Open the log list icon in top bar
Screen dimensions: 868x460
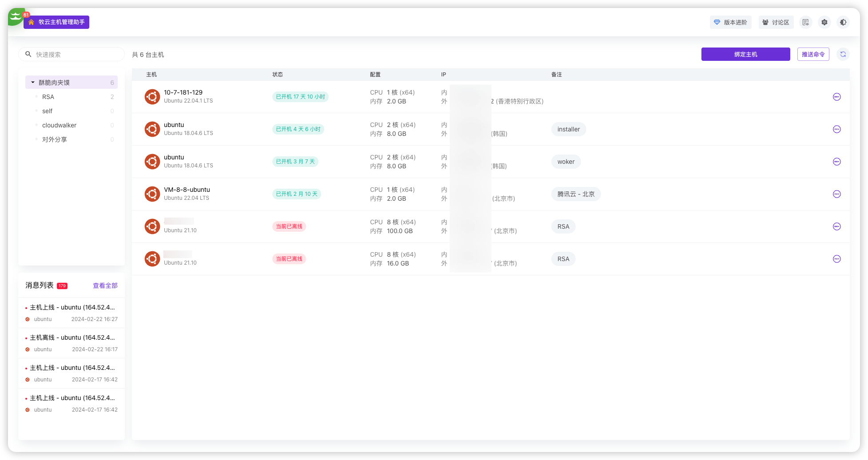(806, 22)
